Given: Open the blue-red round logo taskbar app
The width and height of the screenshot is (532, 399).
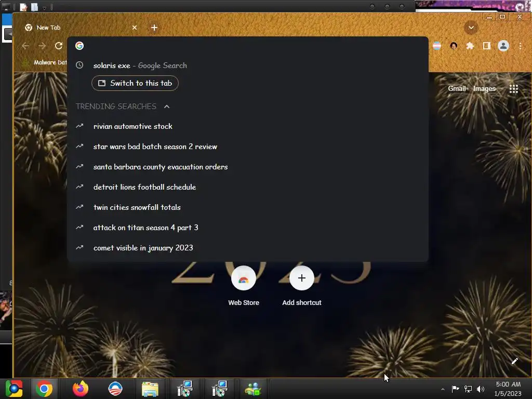Looking at the screenshot, I should point(115,389).
